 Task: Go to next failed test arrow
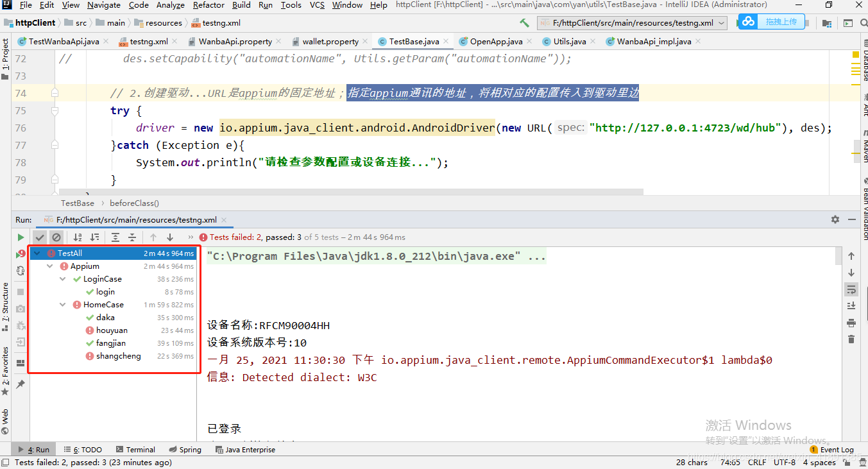[x=170, y=237]
